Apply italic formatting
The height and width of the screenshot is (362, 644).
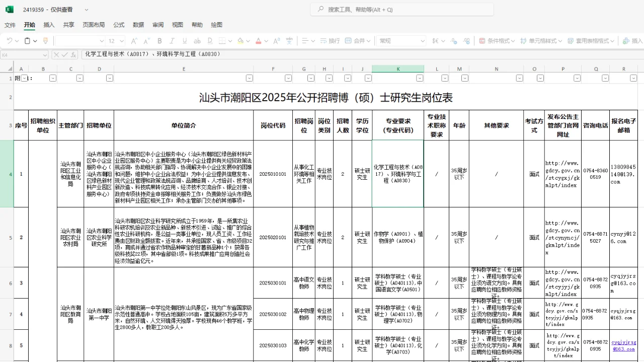pyautogui.click(x=171, y=40)
